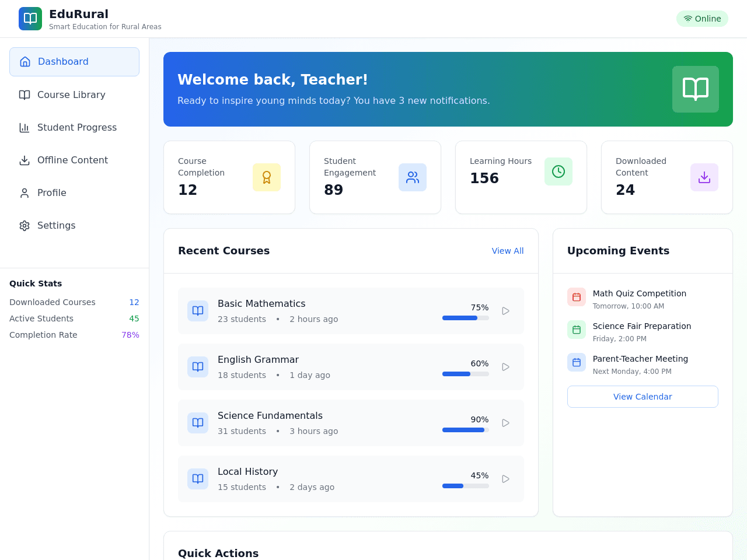Click the Student Engagement value 89
747x560 pixels.
pos(334,190)
